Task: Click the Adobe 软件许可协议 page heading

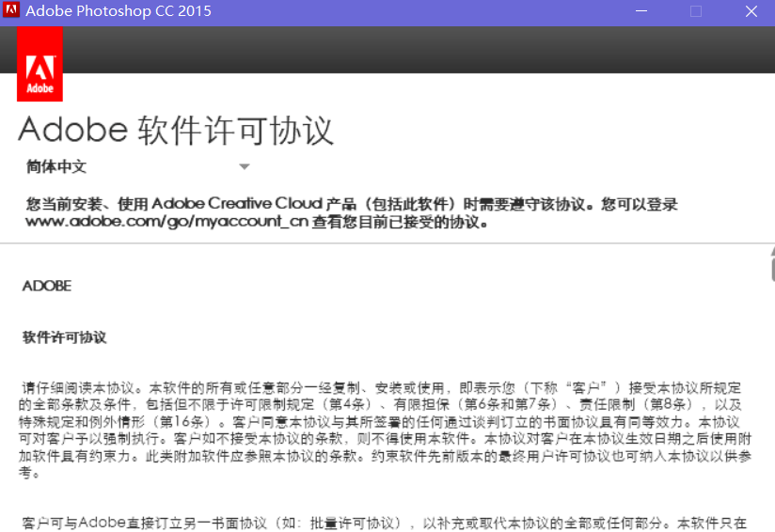Action: 176,130
